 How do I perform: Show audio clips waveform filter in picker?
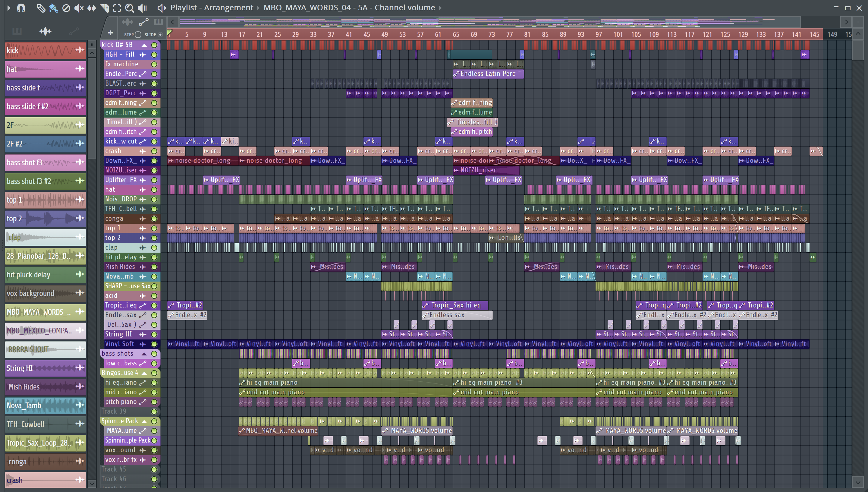point(45,31)
